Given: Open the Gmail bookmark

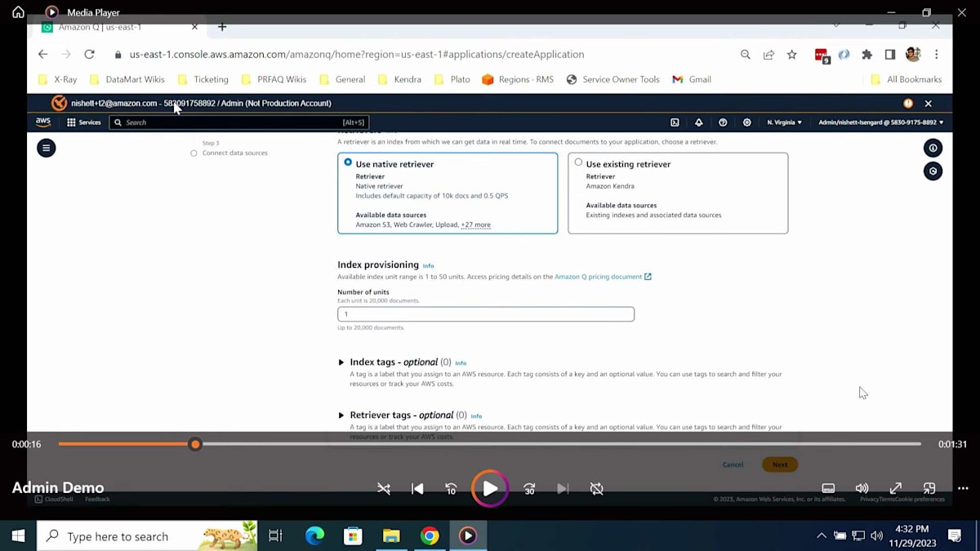Looking at the screenshot, I should coord(692,79).
